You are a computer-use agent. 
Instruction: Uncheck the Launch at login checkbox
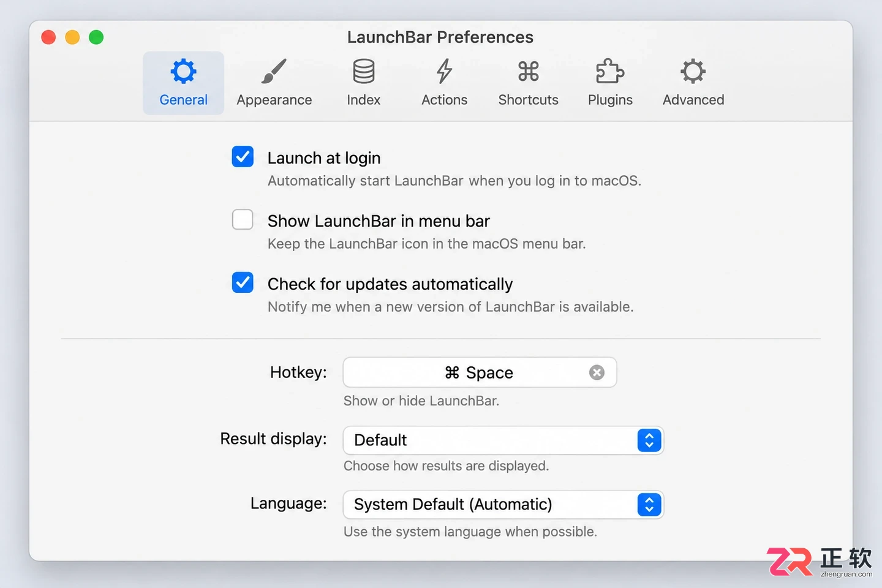(243, 157)
